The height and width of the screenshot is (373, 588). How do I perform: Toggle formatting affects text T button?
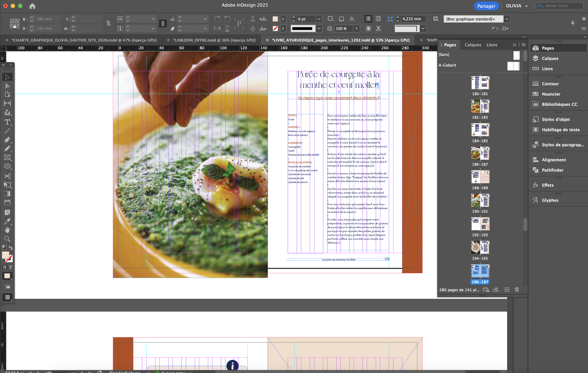click(x=11, y=267)
